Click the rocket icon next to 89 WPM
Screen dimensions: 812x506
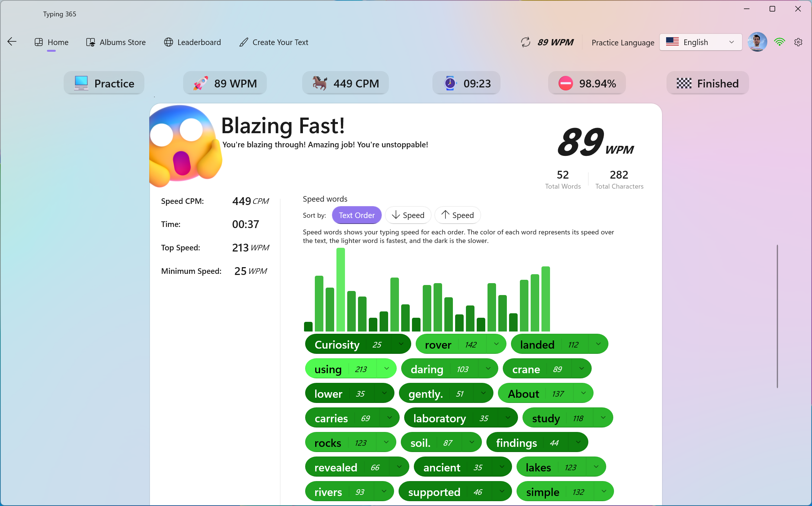[201, 83]
